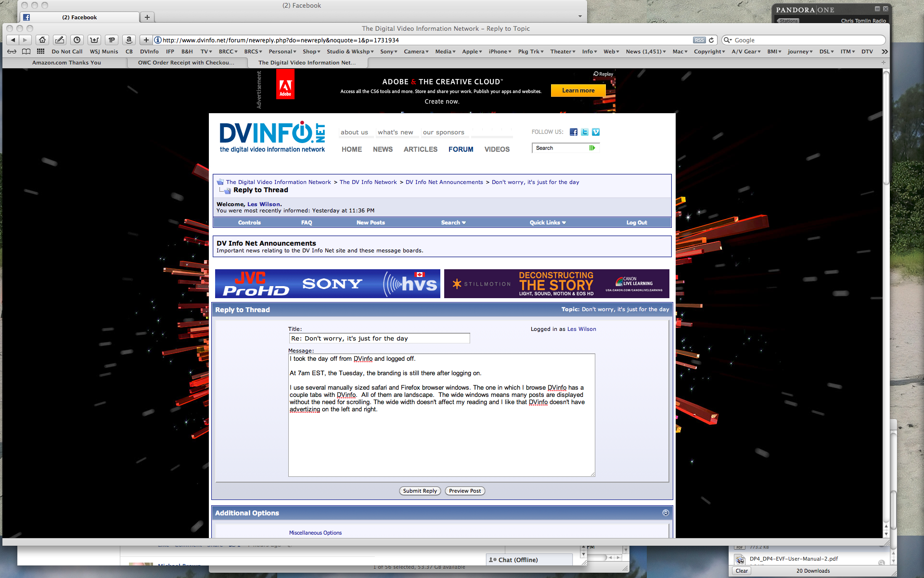The image size is (924, 578).
Task: Click the Adobe logo in the ad
Action: tap(285, 85)
